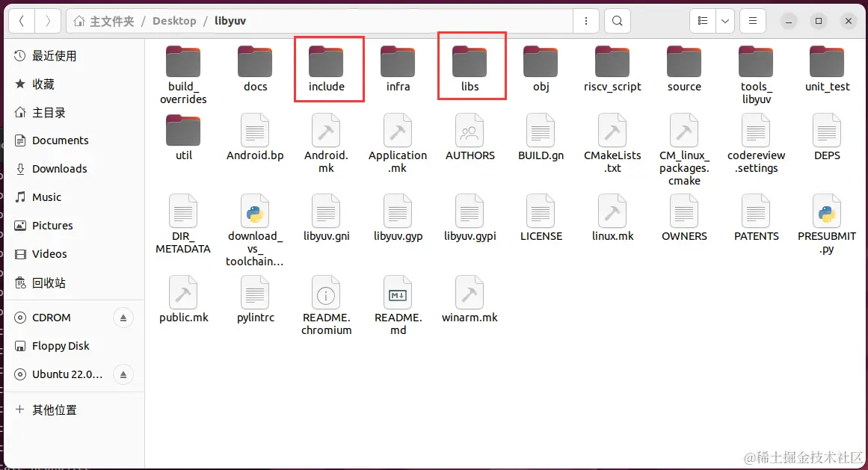Select the obj folder

pyautogui.click(x=541, y=69)
